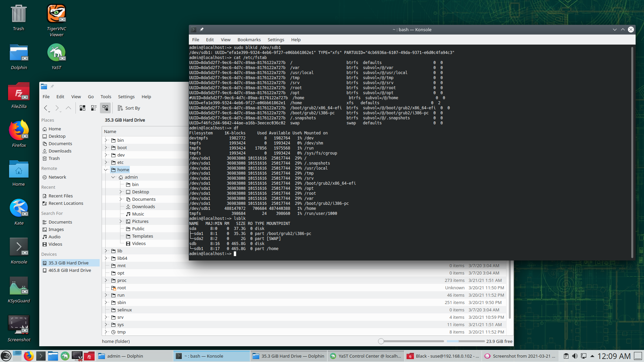Expand the Pictures folder in tree

[121, 221]
